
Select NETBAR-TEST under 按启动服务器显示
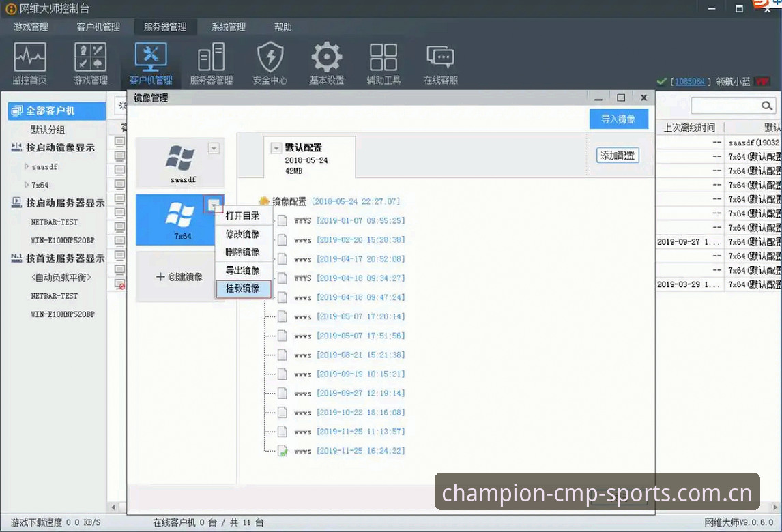55,222
